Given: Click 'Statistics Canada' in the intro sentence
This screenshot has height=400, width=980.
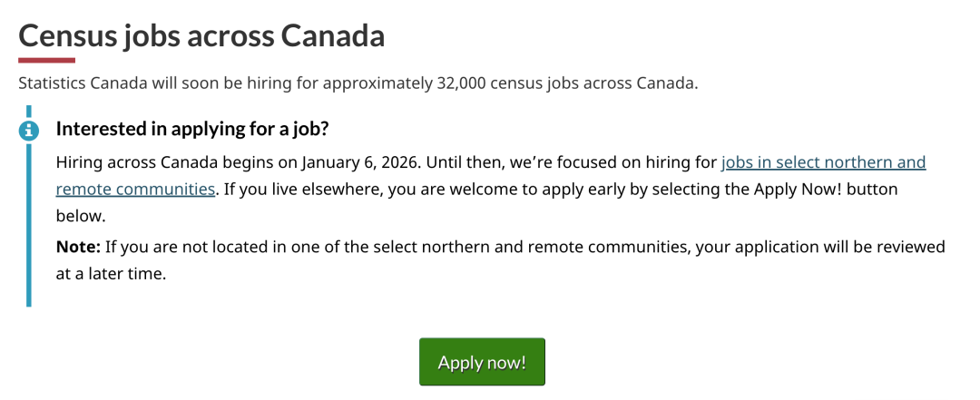Looking at the screenshot, I should pyautogui.click(x=81, y=83).
